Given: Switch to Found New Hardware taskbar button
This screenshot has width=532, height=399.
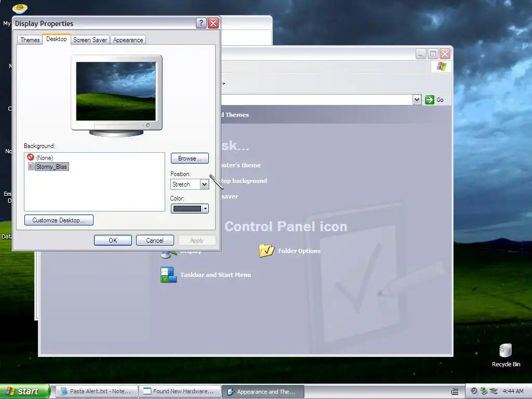Looking at the screenshot, I should [180, 391].
